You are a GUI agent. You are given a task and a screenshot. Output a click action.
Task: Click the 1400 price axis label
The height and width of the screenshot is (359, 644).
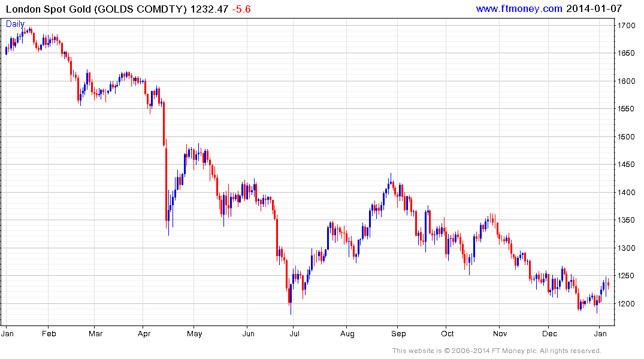click(x=627, y=193)
